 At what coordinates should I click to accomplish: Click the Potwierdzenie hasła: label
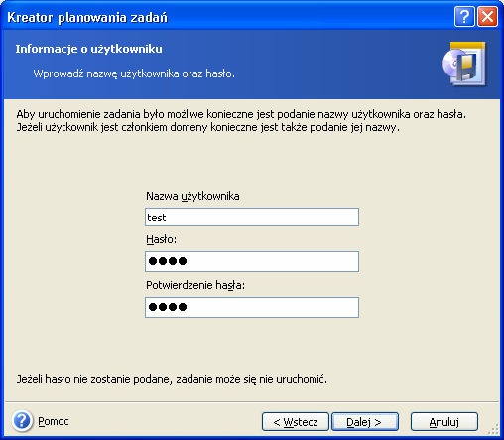click(195, 285)
